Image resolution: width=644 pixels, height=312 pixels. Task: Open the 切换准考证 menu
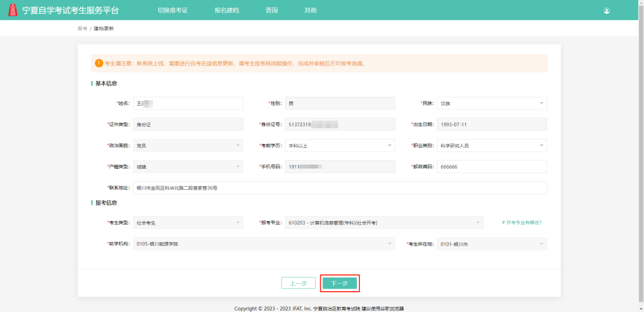tap(173, 11)
